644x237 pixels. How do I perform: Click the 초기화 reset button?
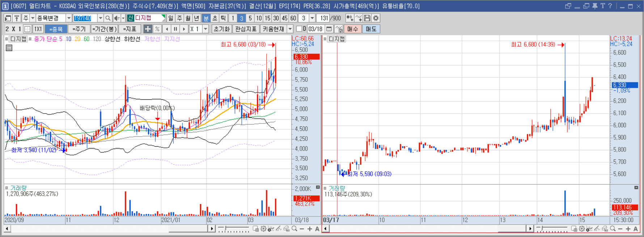coord(221,29)
